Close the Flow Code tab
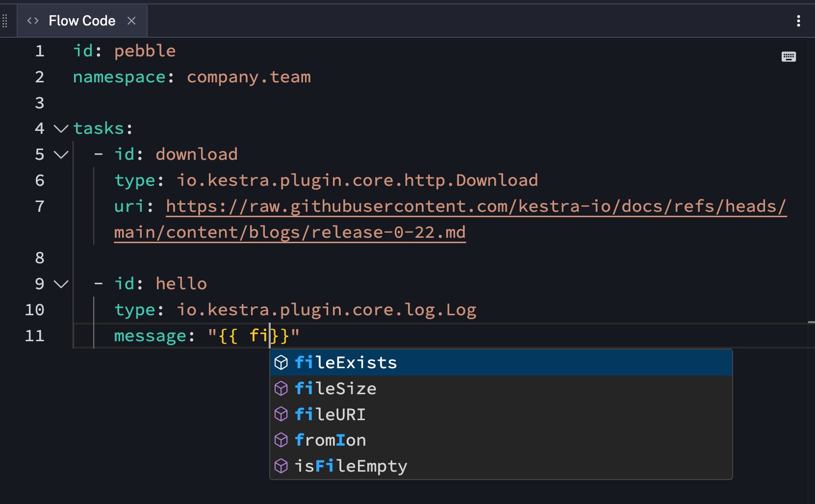The width and height of the screenshot is (815, 504). click(x=131, y=21)
